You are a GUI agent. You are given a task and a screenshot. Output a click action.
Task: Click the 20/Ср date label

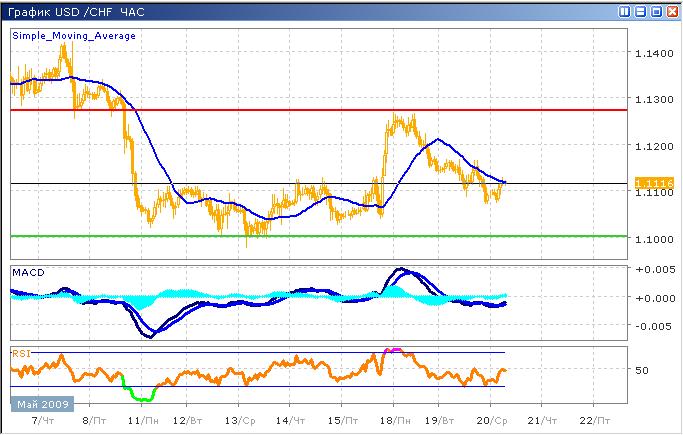492,421
